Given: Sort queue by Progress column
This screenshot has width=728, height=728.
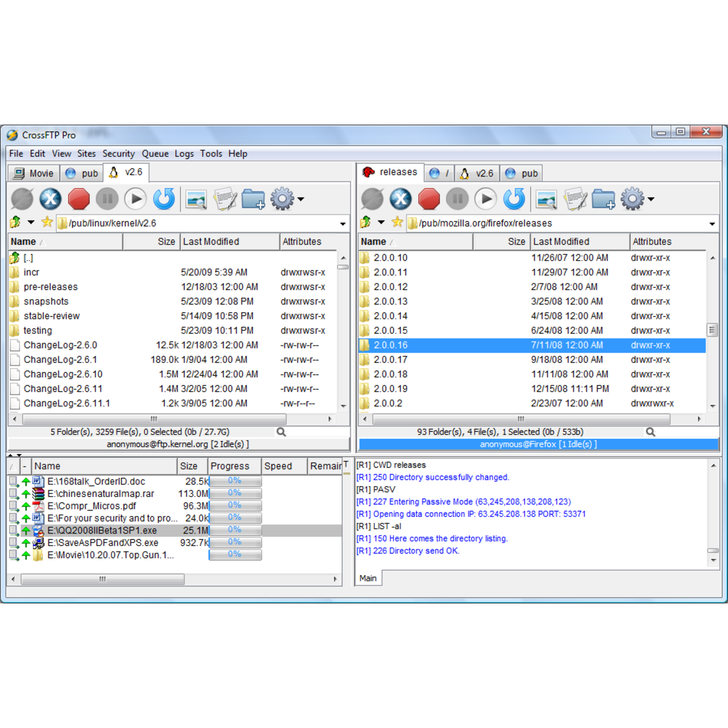Looking at the screenshot, I should (234, 466).
